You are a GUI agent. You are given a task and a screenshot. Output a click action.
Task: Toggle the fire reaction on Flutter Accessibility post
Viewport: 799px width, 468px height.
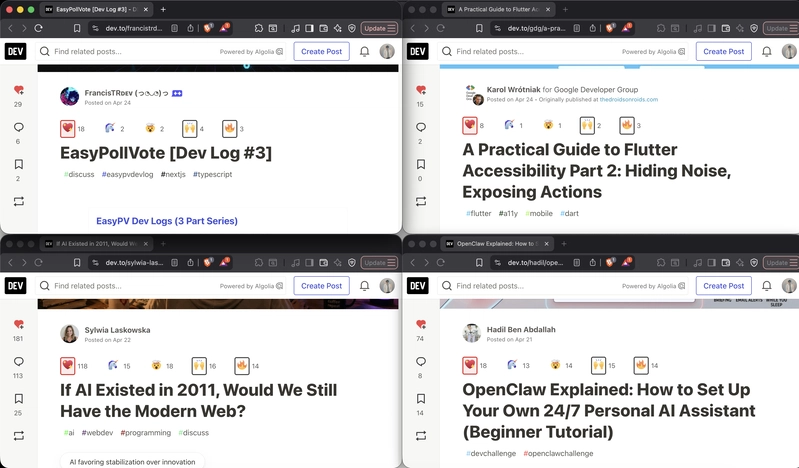627,125
